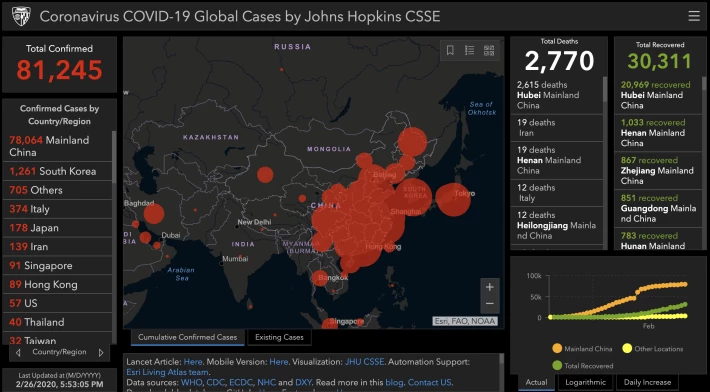Click the large red circle over Tokyo
This screenshot has height=392, width=710.
453,200
